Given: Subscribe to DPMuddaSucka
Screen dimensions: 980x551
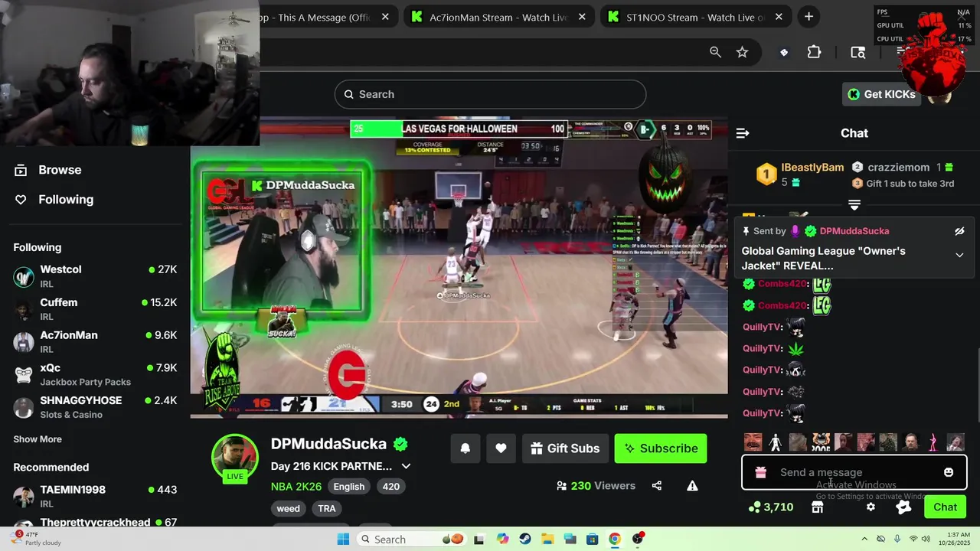Looking at the screenshot, I should coord(661,448).
